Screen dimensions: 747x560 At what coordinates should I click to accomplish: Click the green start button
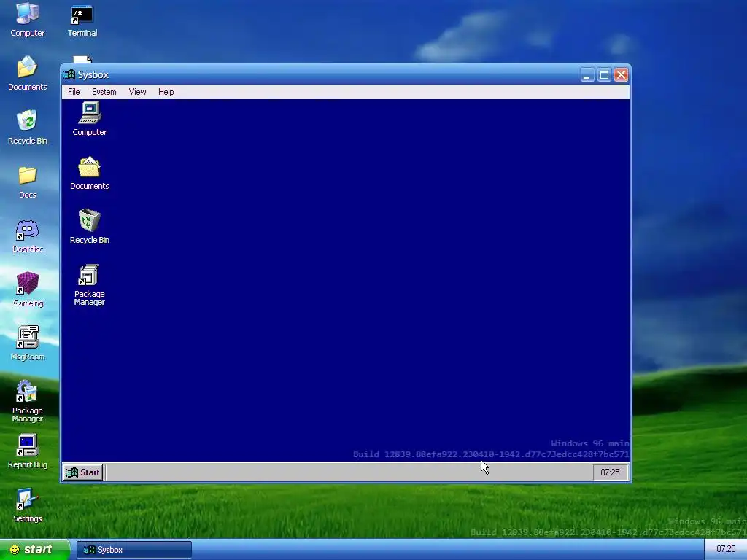coord(34,550)
